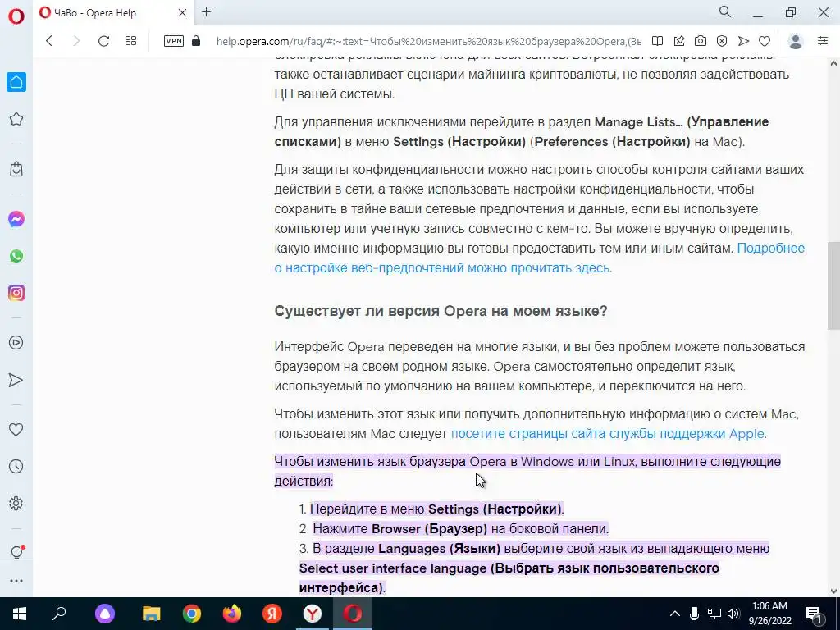Send page to My Flow from the address bar
Viewport: 840px width, 630px height.
pyautogui.click(x=743, y=41)
